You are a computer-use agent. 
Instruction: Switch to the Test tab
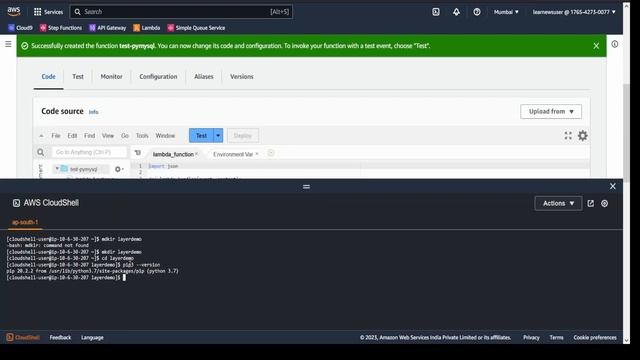[x=78, y=76]
